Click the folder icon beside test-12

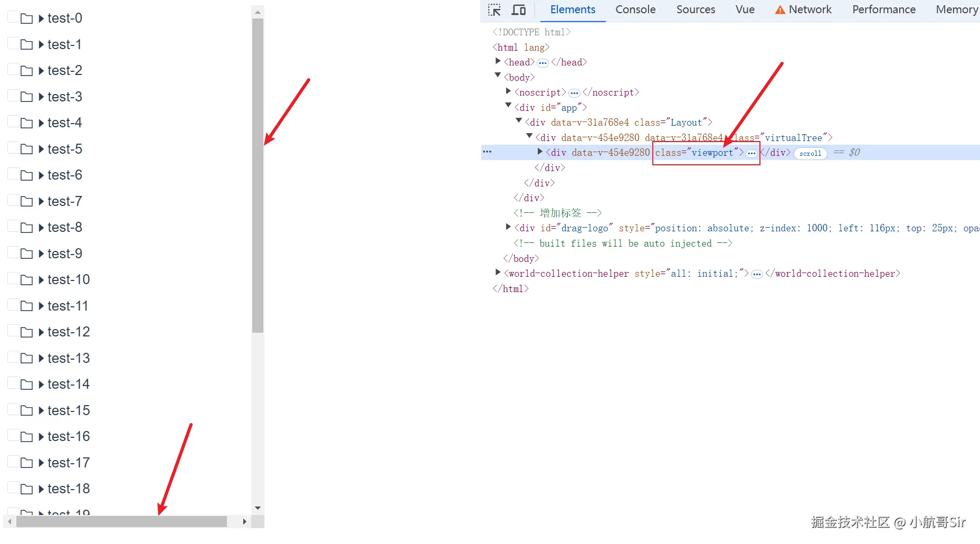point(26,332)
